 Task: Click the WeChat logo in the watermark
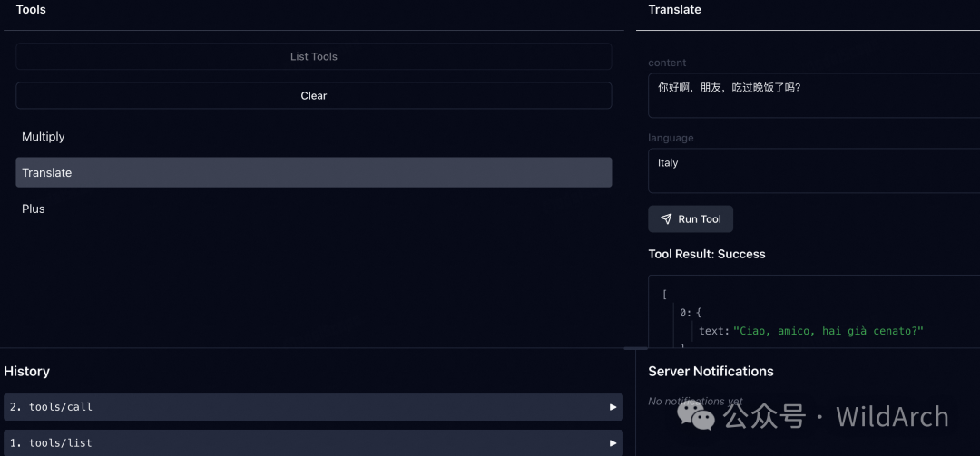click(x=697, y=416)
